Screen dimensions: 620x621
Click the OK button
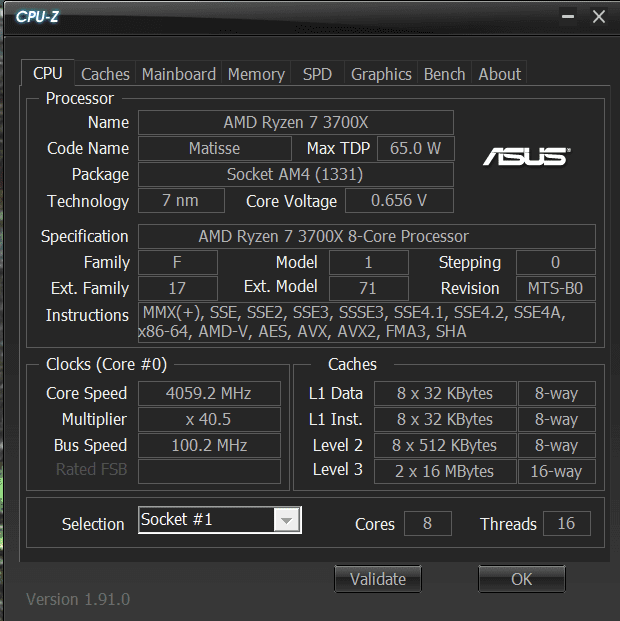tap(522, 579)
